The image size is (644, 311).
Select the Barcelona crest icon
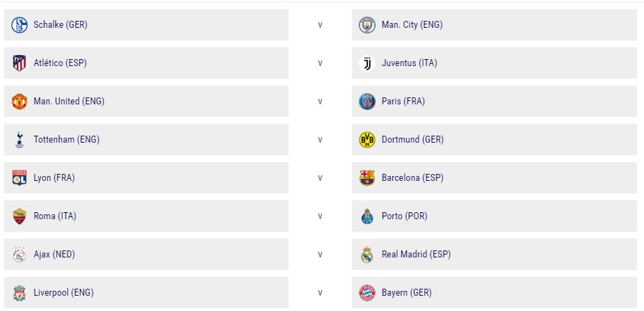coord(367,178)
